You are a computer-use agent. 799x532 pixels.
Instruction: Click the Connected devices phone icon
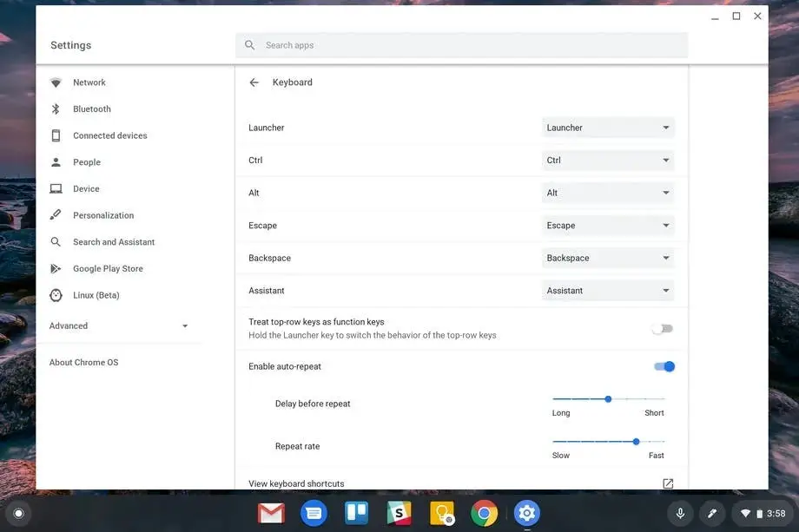(56, 135)
